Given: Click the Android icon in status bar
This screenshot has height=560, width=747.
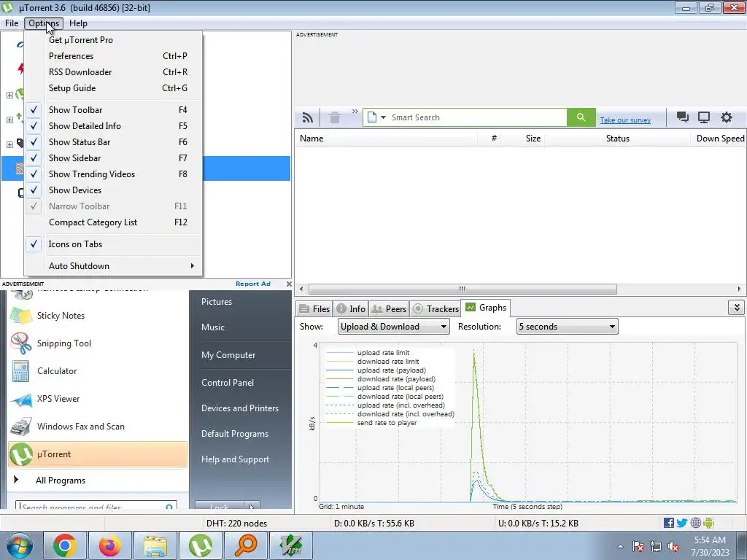Looking at the screenshot, I should coord(708,523).
